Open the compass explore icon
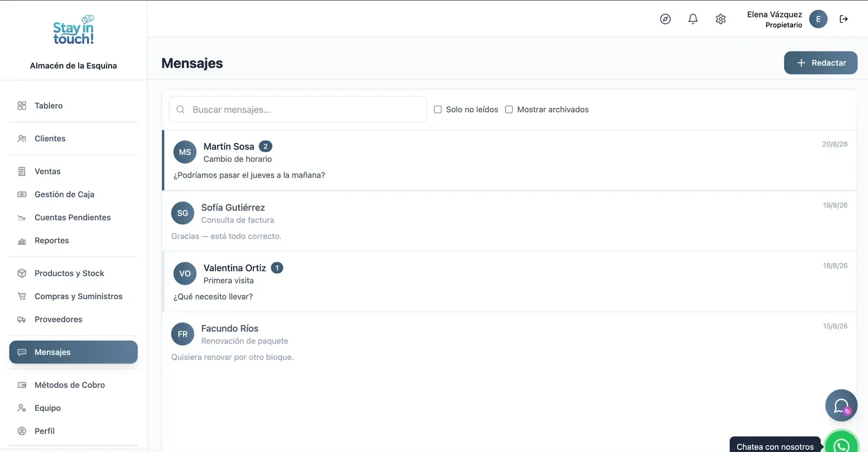The image size is (868, 452). pos(665,19)
